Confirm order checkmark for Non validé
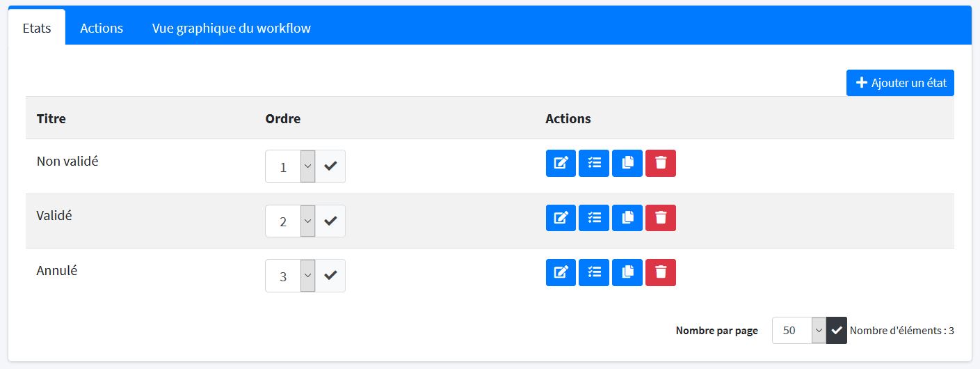This screenshot has width=980, height=369. click(x=330, y=166)
